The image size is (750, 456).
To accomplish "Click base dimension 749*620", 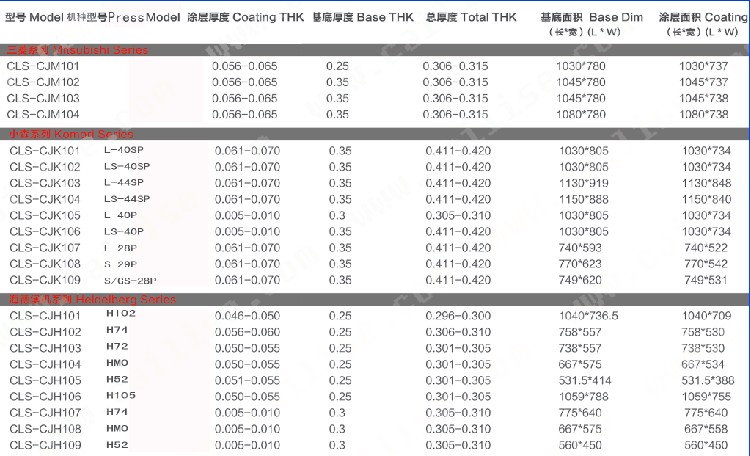I will click(580, 280).
